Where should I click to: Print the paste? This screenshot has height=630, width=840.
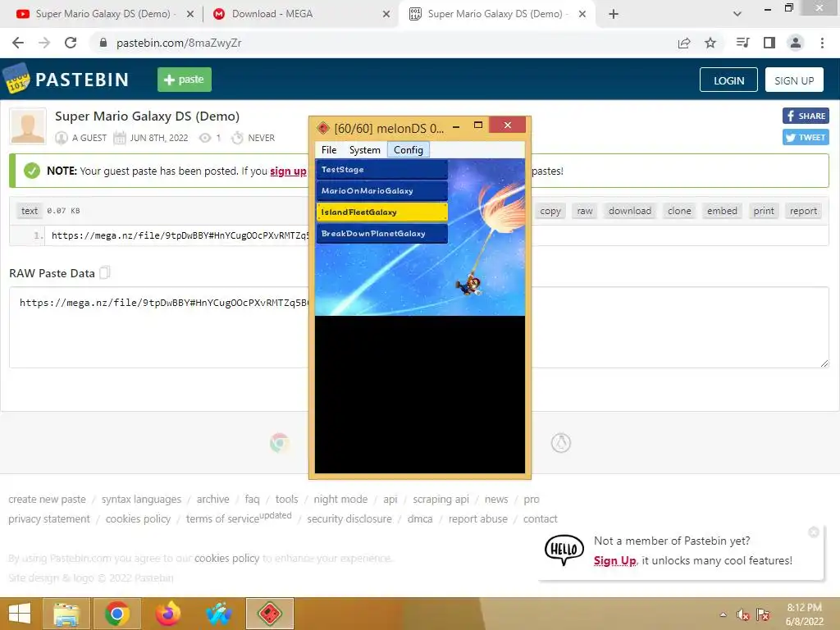coord(764,211)
